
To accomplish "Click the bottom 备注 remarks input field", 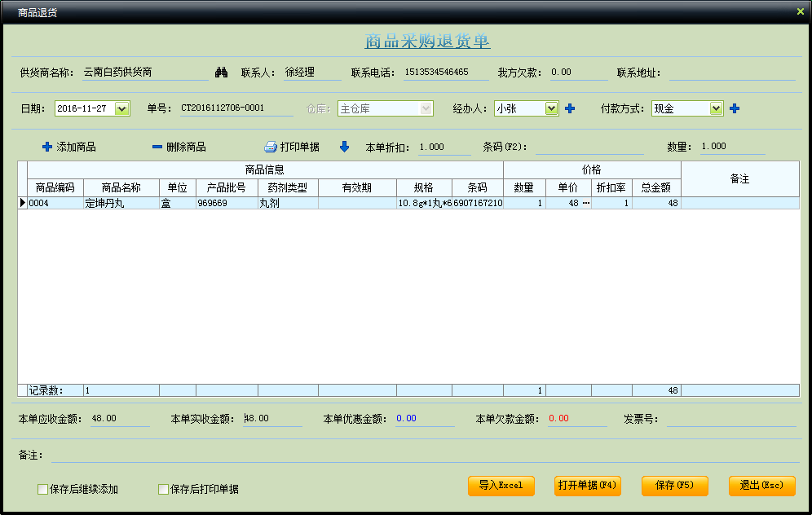I will (x=426, y=455).
